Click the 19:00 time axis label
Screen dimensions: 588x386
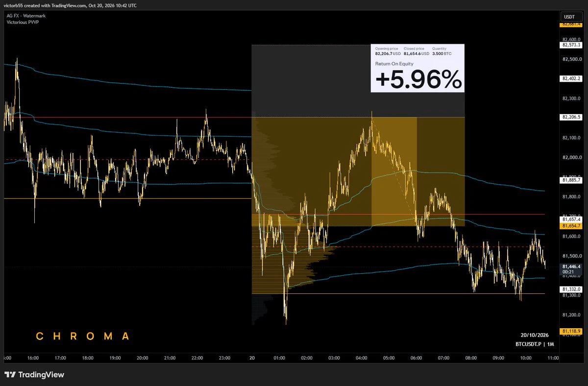click(x=115, y=358)
